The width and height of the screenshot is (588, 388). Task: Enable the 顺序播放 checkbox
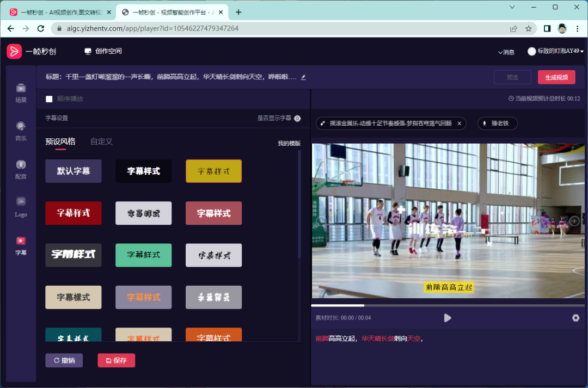[x=49, y=99]
